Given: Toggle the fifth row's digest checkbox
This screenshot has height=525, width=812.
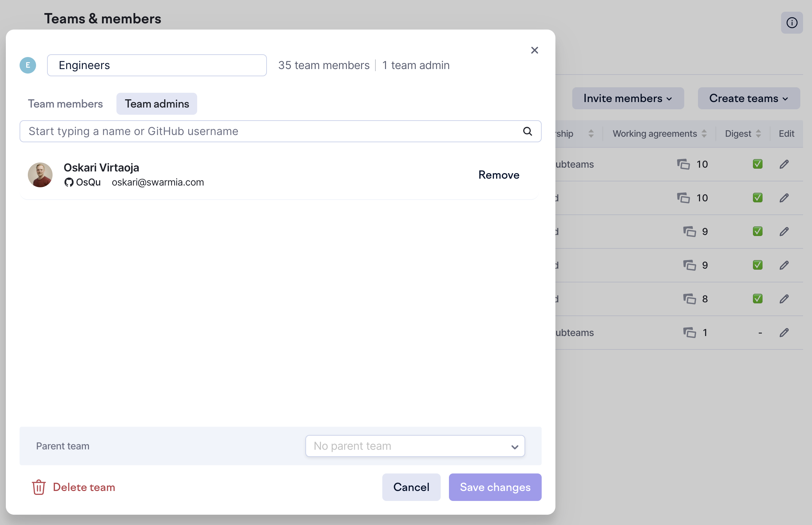Looking at the screenshot, I should click(x=757, y=299).
